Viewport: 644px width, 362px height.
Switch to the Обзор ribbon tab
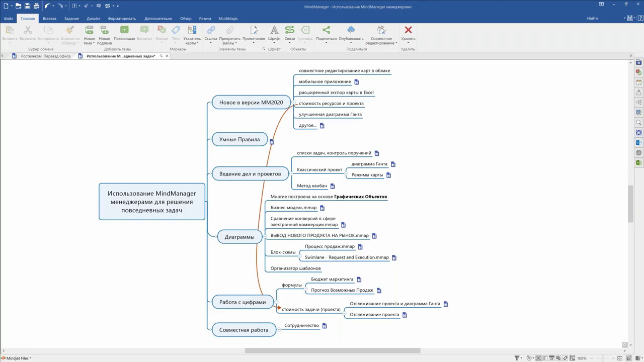click(x=186, y=19)
